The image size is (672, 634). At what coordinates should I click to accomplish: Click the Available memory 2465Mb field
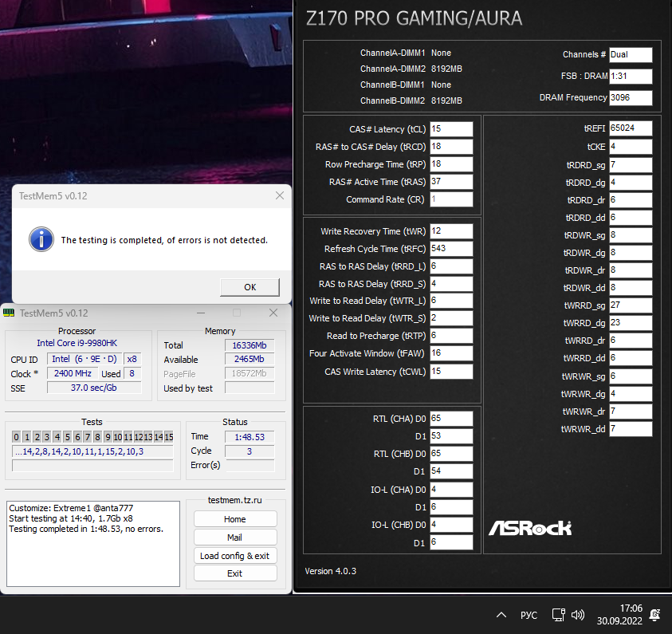[250, 359]
